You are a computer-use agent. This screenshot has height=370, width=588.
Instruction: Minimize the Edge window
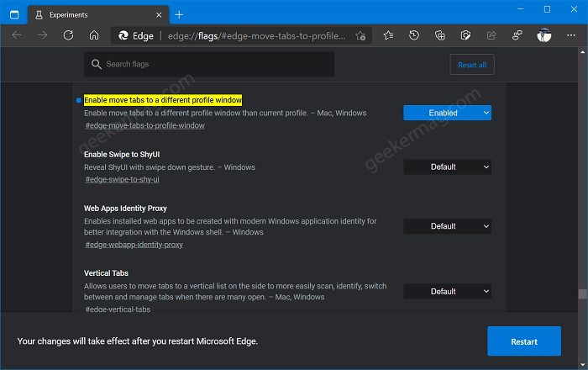[x=521, y=9]
